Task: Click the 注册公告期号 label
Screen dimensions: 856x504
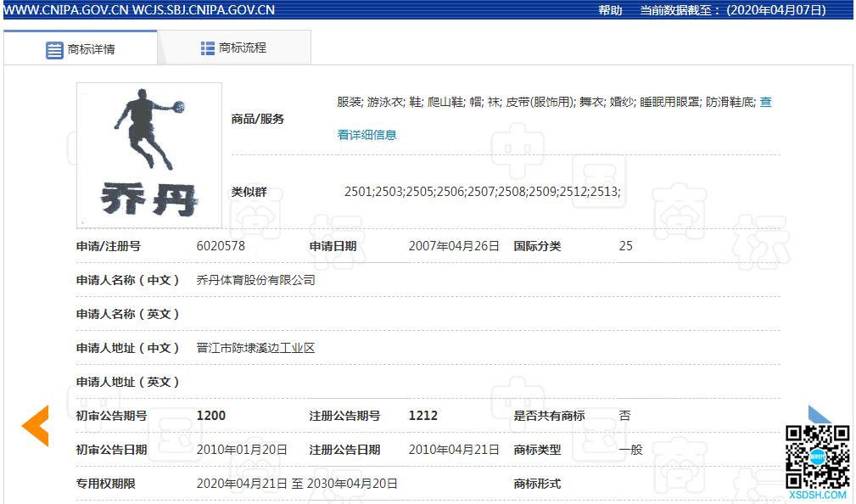Action: click(x=345, y=416)
